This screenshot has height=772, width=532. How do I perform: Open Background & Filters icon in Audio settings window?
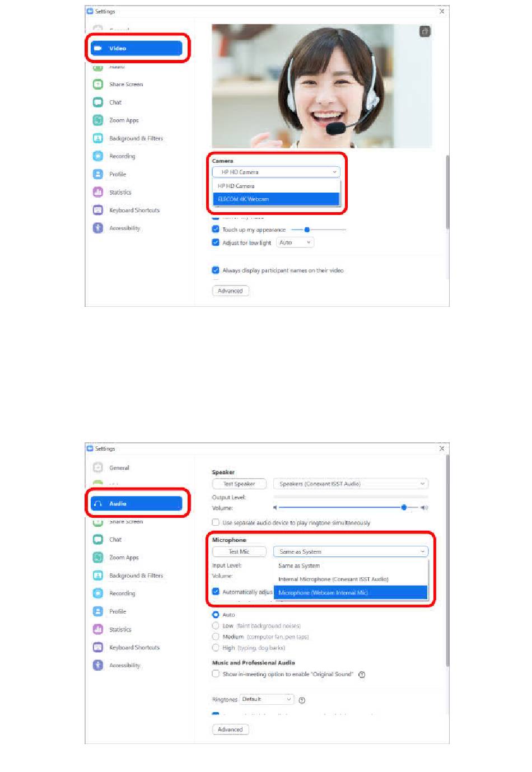[98, 576]
